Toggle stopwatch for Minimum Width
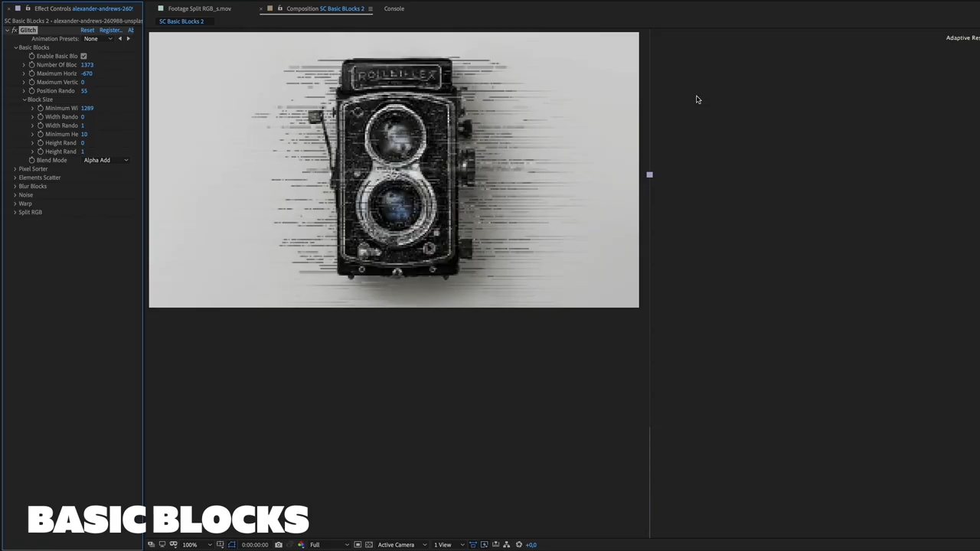Image resolution: width=980 pixels, height=551 pixels. tap(41, 108)
